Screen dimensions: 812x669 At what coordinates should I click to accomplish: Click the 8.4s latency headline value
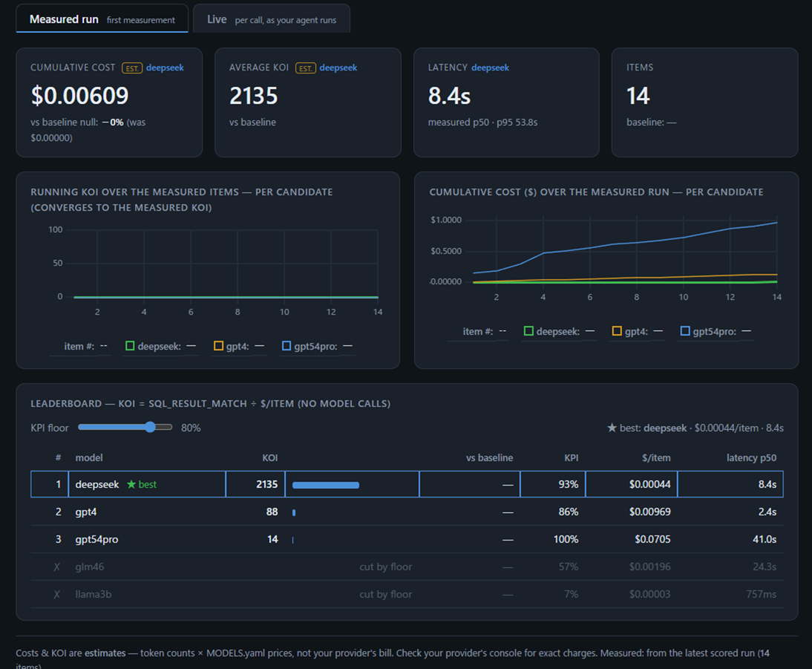(x=449, y=95)
